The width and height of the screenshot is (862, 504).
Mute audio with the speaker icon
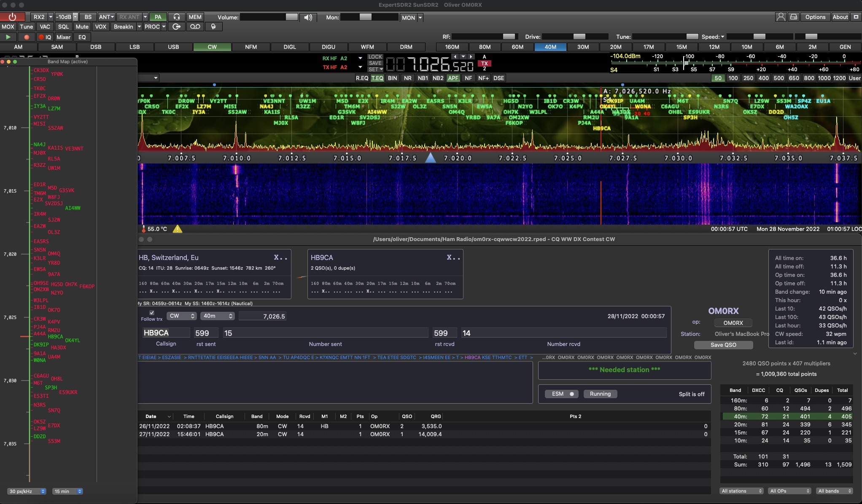[x=308, y=17]
